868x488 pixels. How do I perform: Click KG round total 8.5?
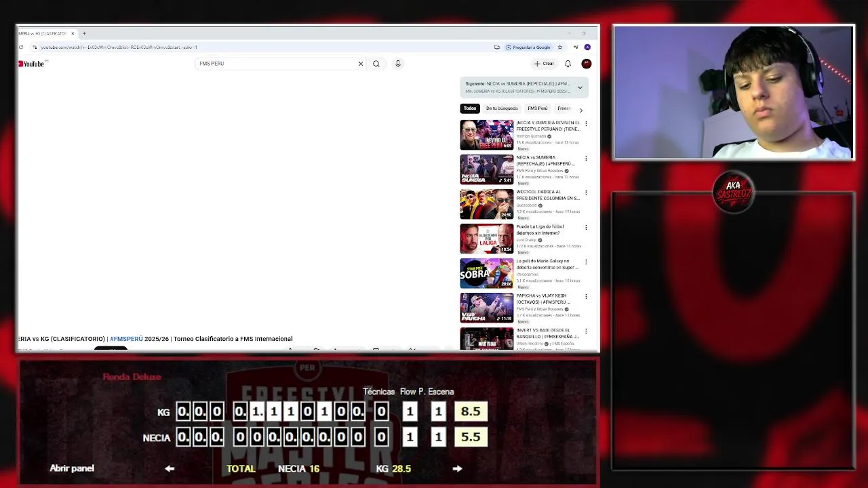pos(471,411)
